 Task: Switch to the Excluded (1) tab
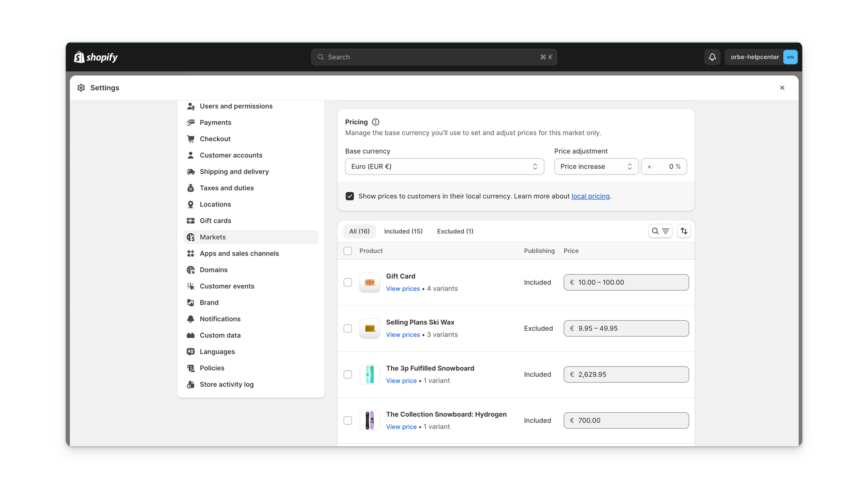(x=455, y=231)
